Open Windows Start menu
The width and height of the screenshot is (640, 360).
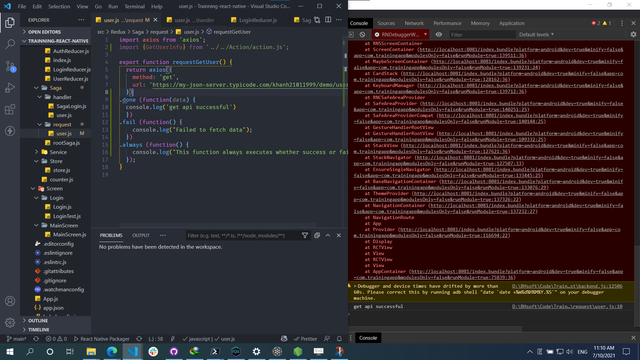click(x=10, y=351)
